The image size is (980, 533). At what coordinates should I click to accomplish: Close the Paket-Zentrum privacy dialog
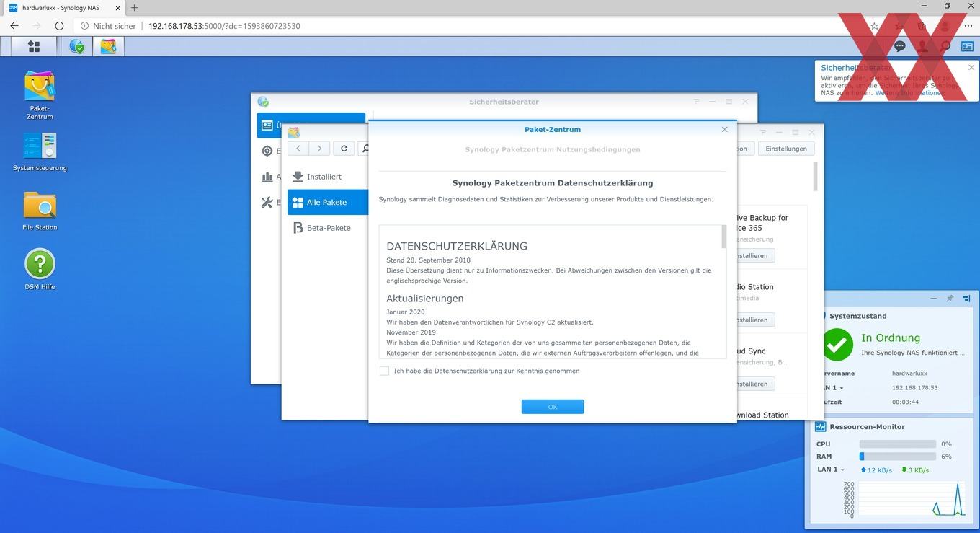725,129
